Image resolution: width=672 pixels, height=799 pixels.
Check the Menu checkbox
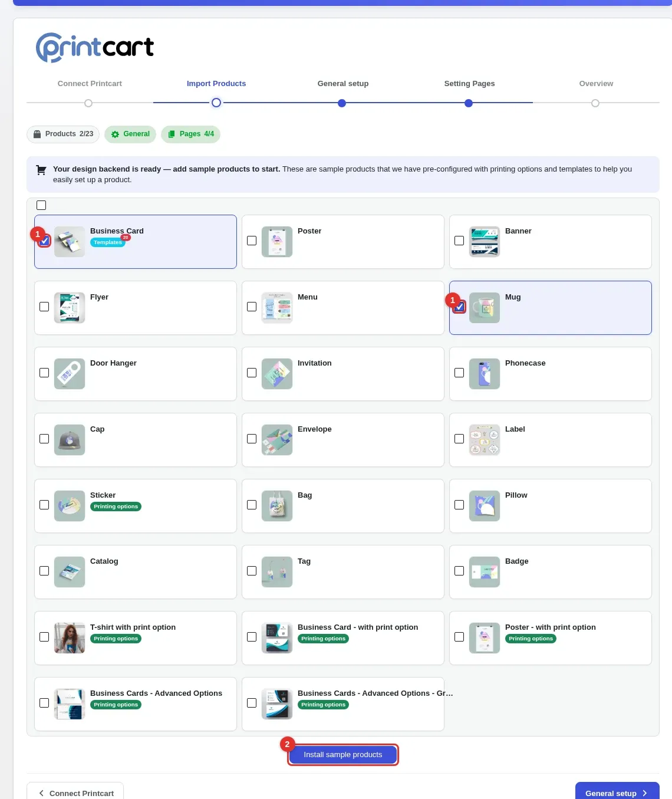click(x=252, y=307)
